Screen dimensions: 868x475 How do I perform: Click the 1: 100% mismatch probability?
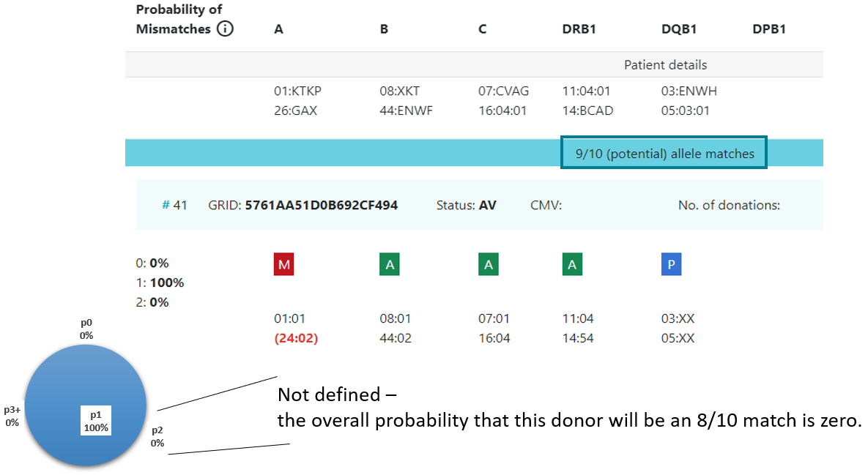pyautogui.click(x=160, y=283)
